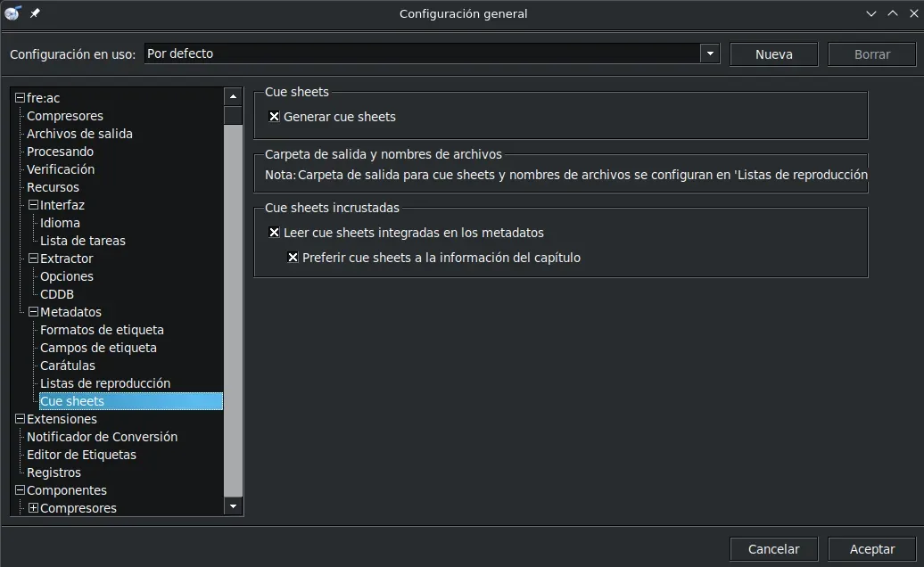Viewport: 924px width, 567px height.
Task: Disable the Generar cue sheets checkbox
Action: coord(275,116)
